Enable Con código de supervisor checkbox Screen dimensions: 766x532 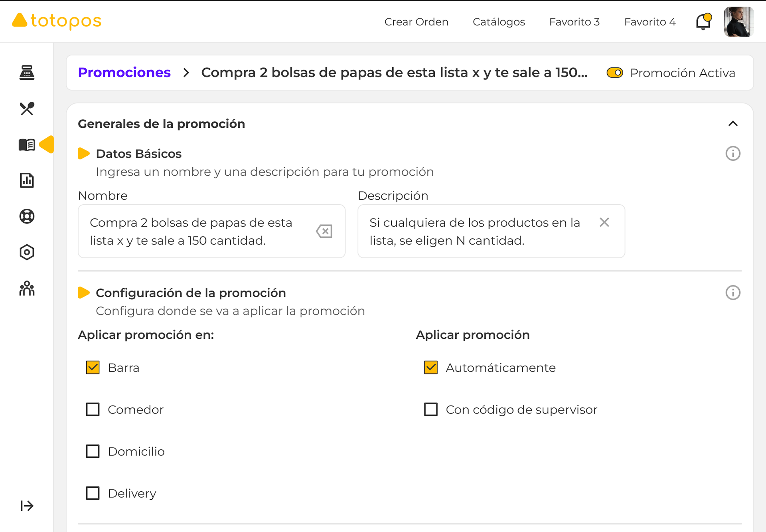[430, 409]
